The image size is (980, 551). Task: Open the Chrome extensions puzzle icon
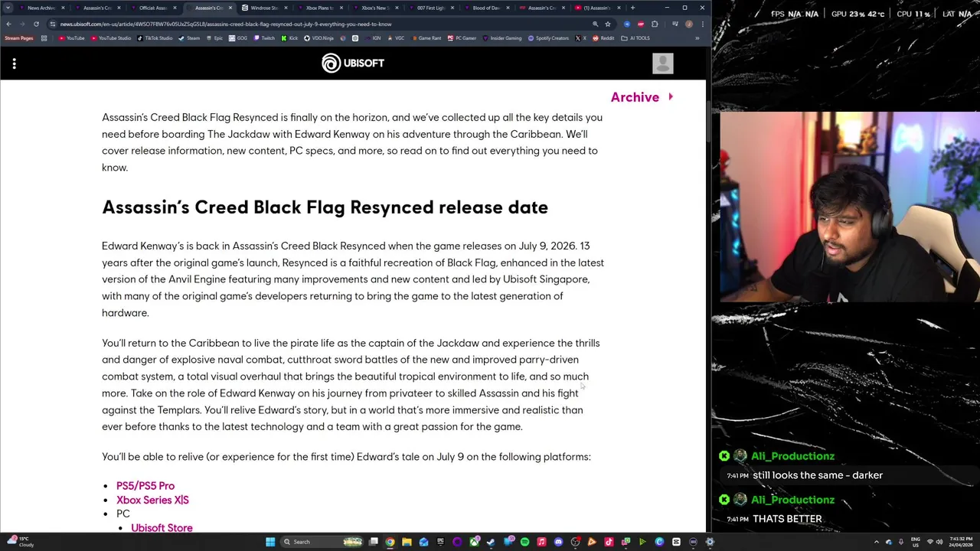[x=655, y=24]
